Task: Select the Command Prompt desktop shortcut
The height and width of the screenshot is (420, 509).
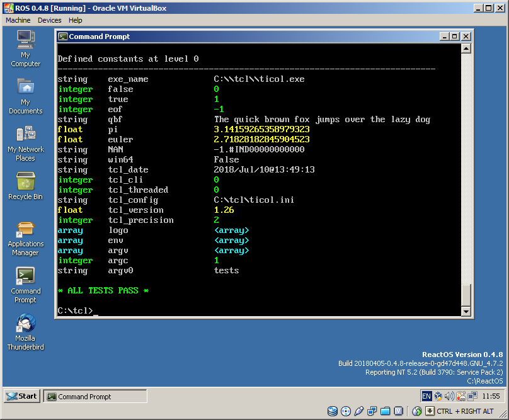Action: pos(26,286)
